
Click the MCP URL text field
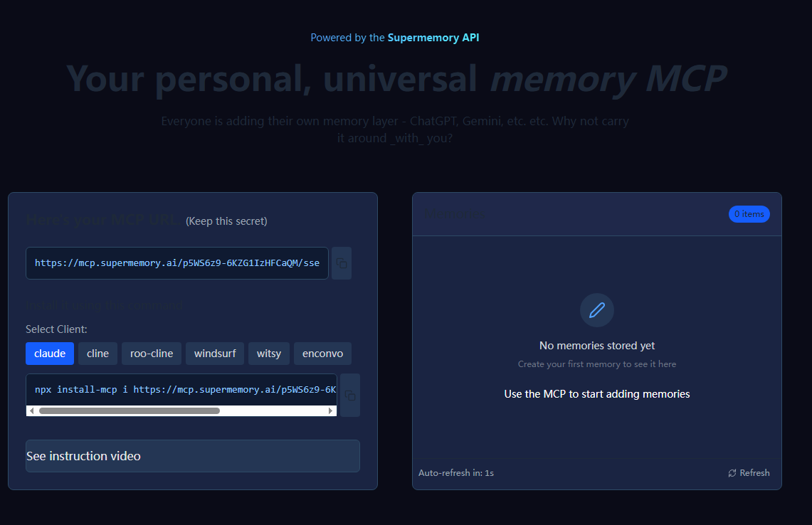(176, 262)
